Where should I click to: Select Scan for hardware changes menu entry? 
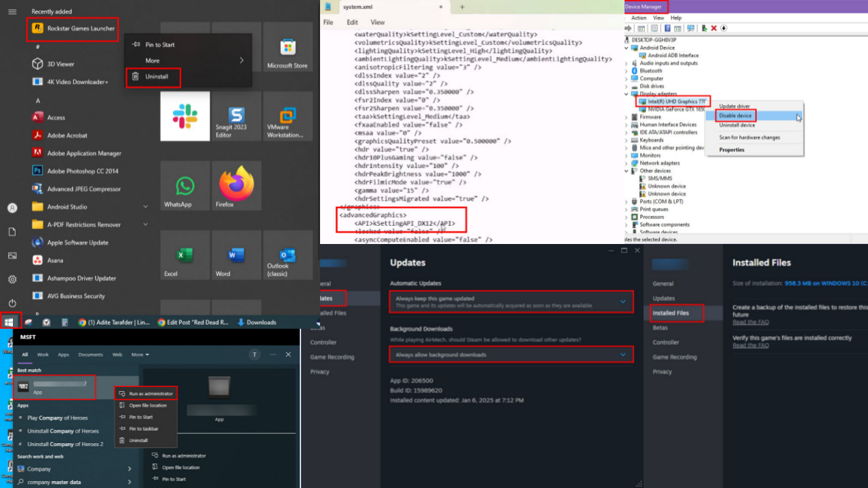click(749, 138)
